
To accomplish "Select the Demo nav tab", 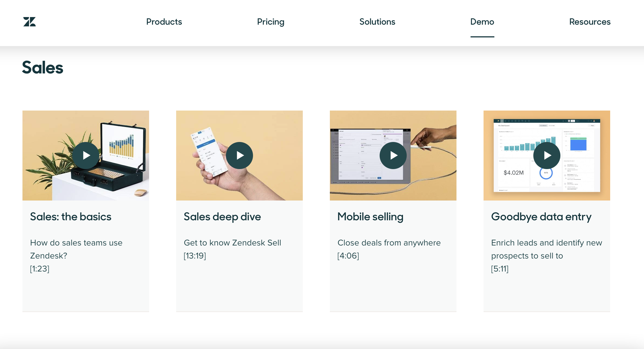I will tap(482, 22).
